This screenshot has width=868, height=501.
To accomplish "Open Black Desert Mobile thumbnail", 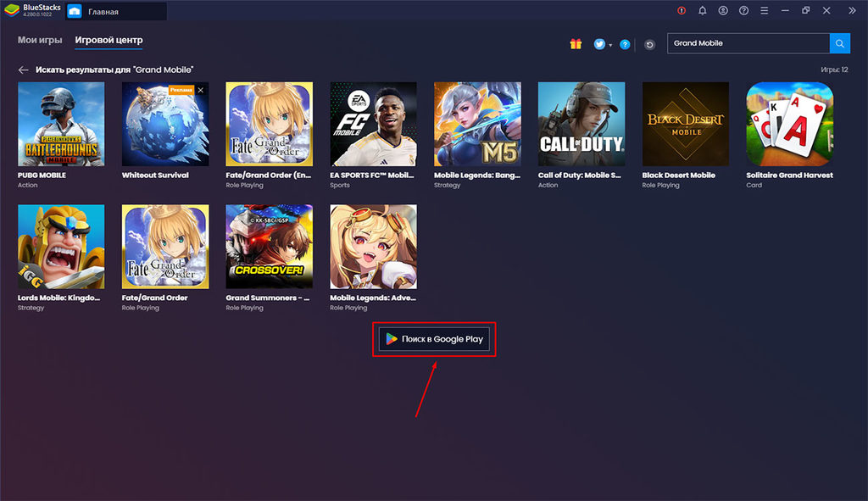I will (x=685, y=124).
